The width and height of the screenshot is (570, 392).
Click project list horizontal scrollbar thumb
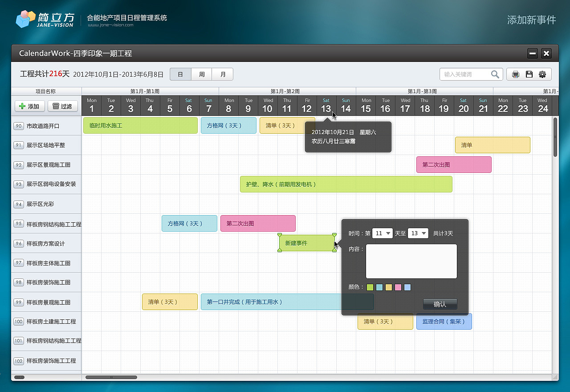tap(20, 377)
